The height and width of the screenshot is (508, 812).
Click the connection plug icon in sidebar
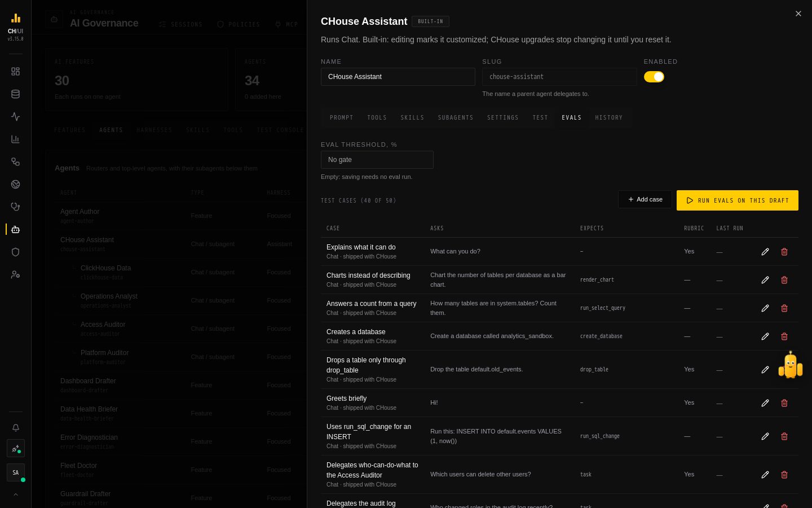pos(15,449)
